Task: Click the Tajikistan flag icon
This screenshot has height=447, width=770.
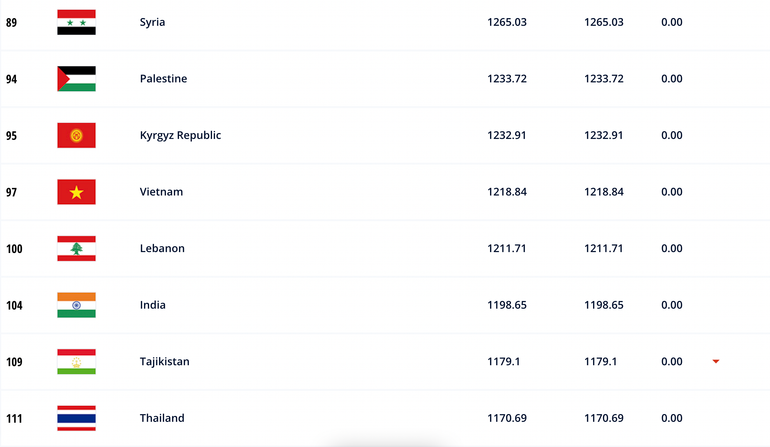Action: point(76,362)
